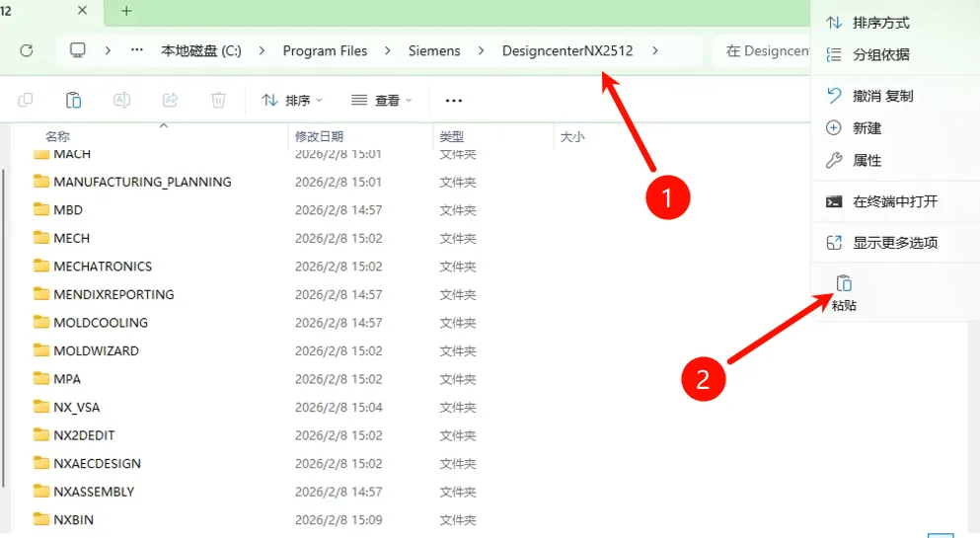Click the NXAECDESIGN folder name
Viewport: 980px width, 538px height.
point(97,464)
